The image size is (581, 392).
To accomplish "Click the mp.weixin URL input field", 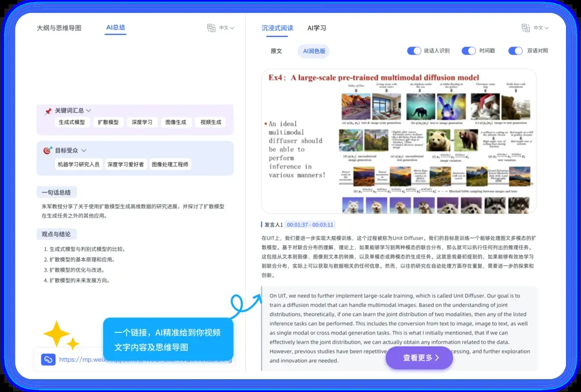I will pyautogui.click(x=135, y=359).
